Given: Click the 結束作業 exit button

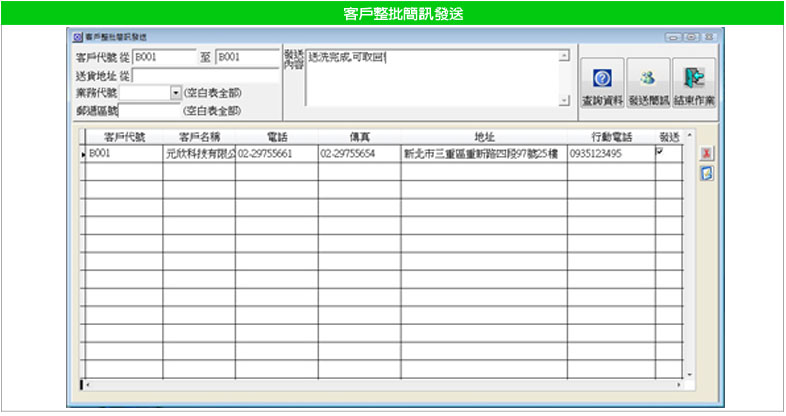Looking at the screenshot, I should pyautogui.click(x=694, y=85).
